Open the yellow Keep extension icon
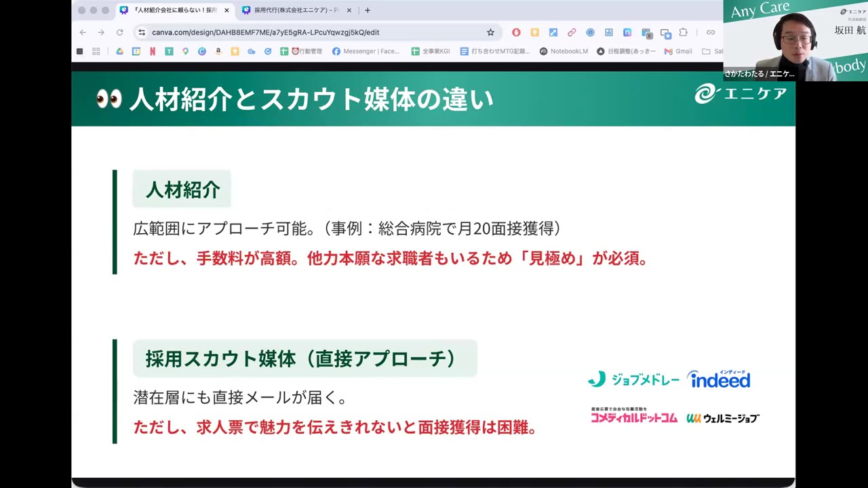This screenshot has width=868, height=488. (x=534, y=32)
